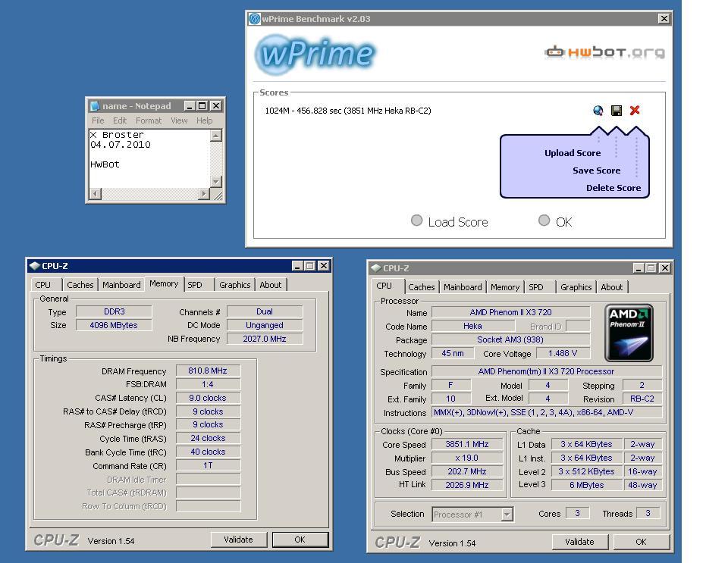
Task: Click Notepad horizontal scrollbar left arrow
Action: pos(96,193)
